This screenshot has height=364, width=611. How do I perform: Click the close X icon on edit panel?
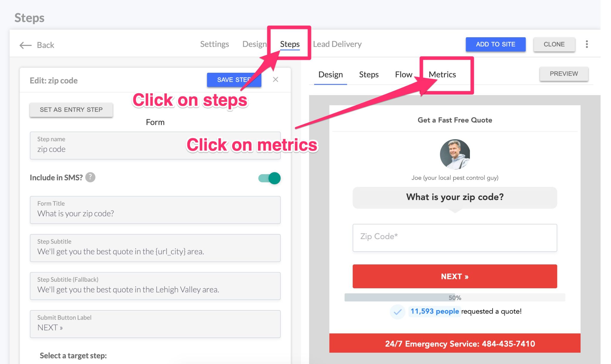pyautogui.click(x=275, y=79)
